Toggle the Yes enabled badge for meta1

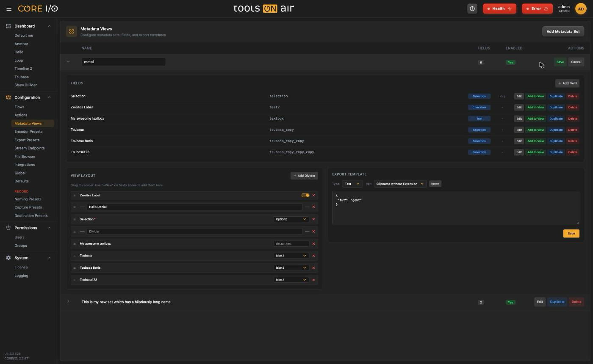(x=510, y=62)
